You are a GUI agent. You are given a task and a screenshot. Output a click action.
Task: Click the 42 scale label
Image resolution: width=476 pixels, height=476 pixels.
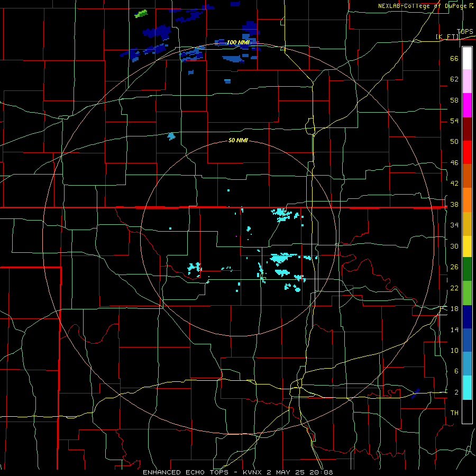[x=454, y=184]
